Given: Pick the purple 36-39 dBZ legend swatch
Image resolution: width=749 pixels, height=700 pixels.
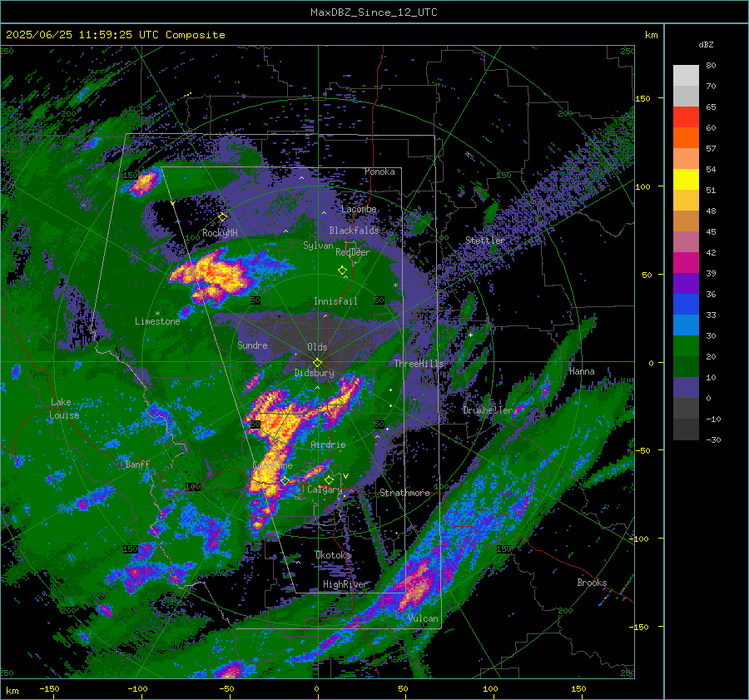Looking at the screenshot, I should tap(686, 284).
